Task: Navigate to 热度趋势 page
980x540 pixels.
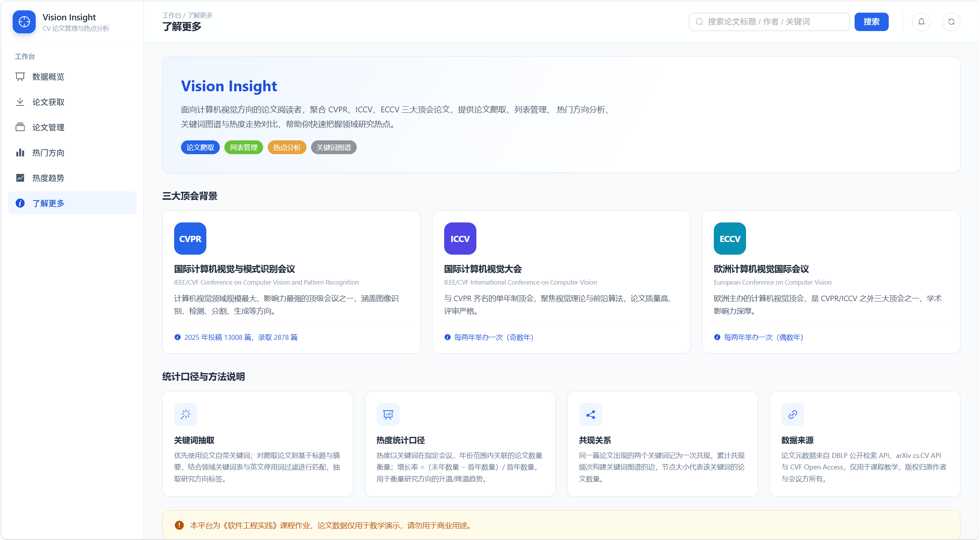Action: click(72, 178)
